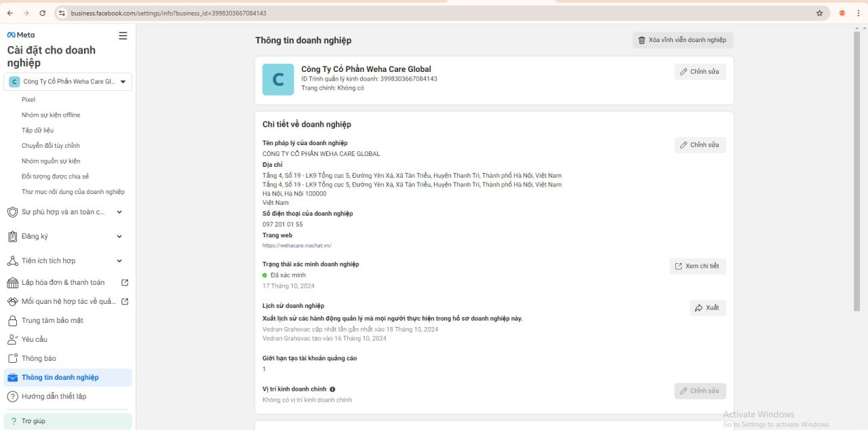Click the lock icon for Trung tâm bảo mật

pos(12,321)
